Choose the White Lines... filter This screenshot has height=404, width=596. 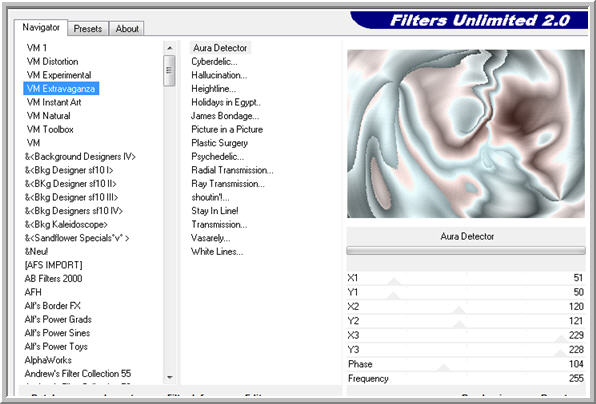coord(217,252)
